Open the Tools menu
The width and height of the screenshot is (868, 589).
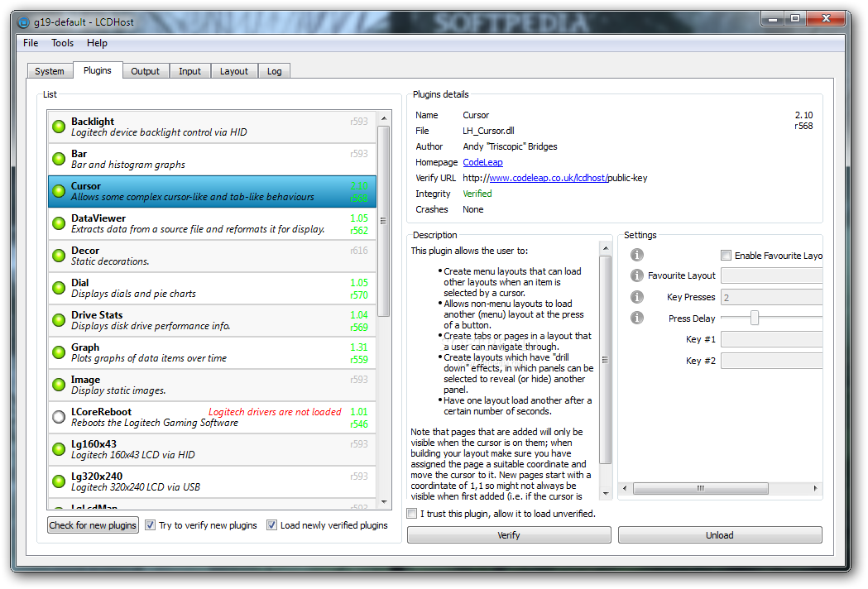[x=63, y=43]
